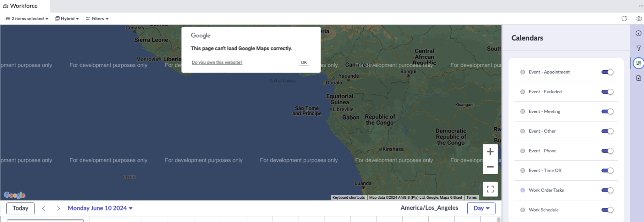Click the Event - Other color dot
Screen dimensions: 644x222
coord(522,131)
